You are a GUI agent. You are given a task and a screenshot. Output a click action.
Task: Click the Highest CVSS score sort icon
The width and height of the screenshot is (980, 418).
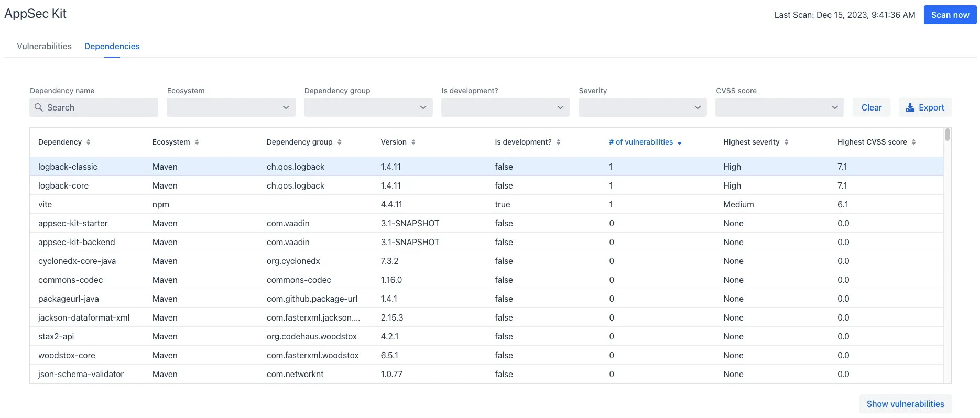913,142
